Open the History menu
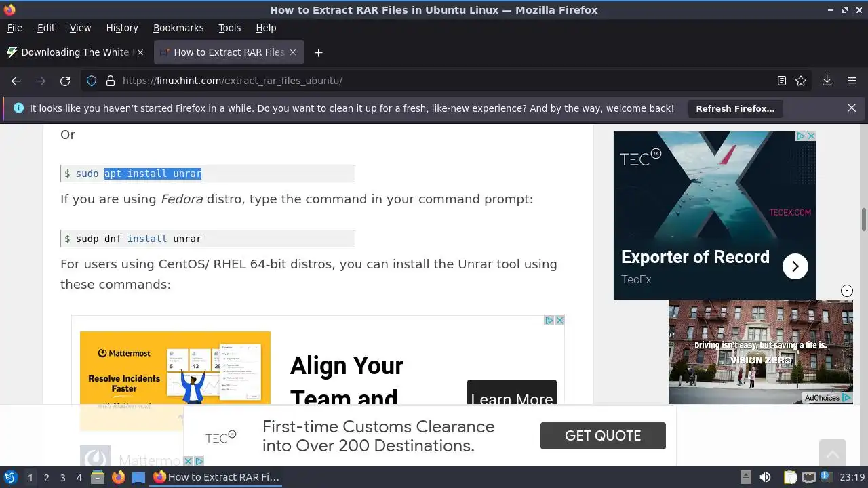 pyautogui.click(x=122, y=28)
